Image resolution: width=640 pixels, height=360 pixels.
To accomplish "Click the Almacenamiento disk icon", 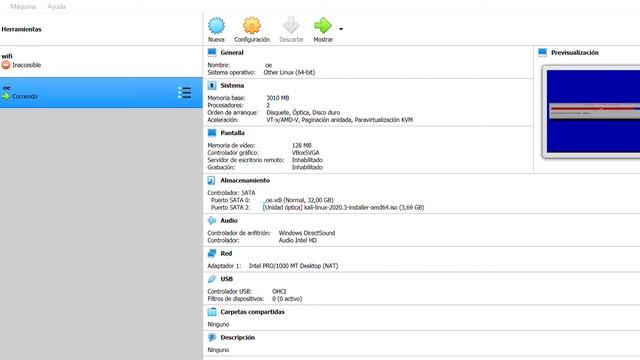I will coord(211,180).
